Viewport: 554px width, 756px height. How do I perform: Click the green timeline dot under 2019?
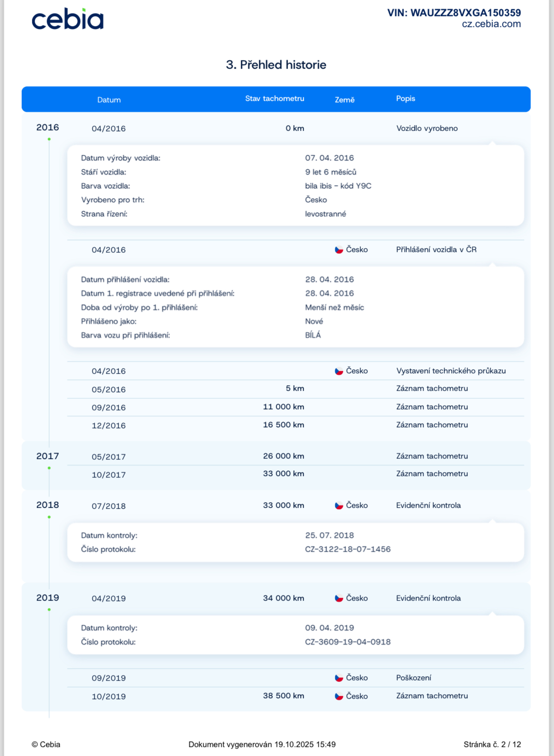pos(49,610)
